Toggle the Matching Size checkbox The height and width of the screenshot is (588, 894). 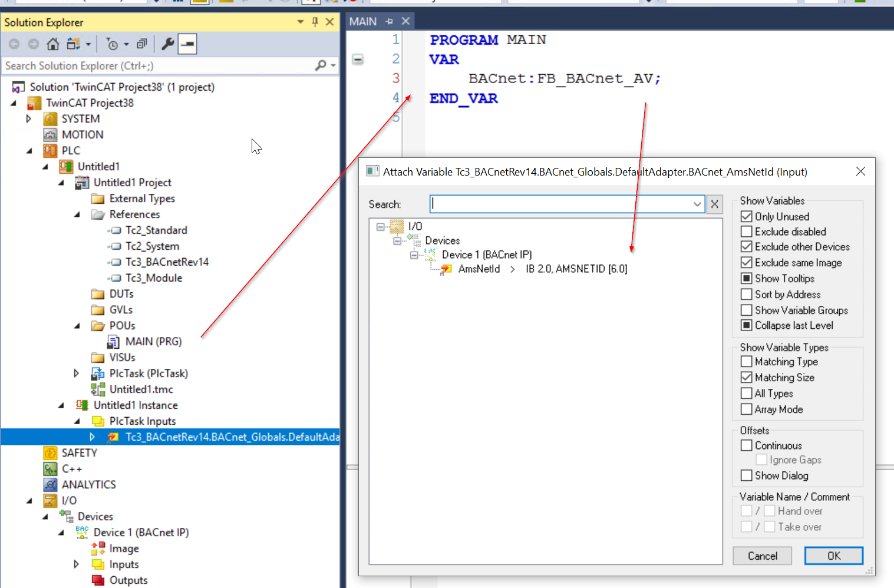tap(746, 377)
